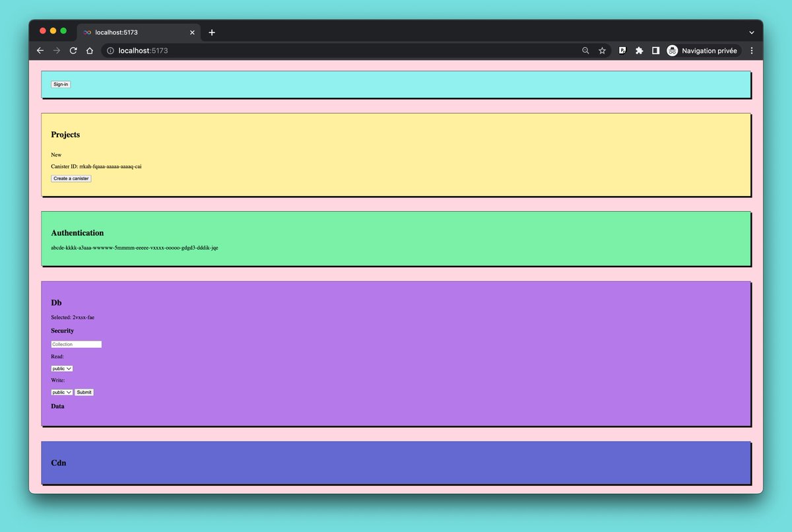Reload the page with the refresh icon
This screenshot has width=792, height=532.
(73, 50)
